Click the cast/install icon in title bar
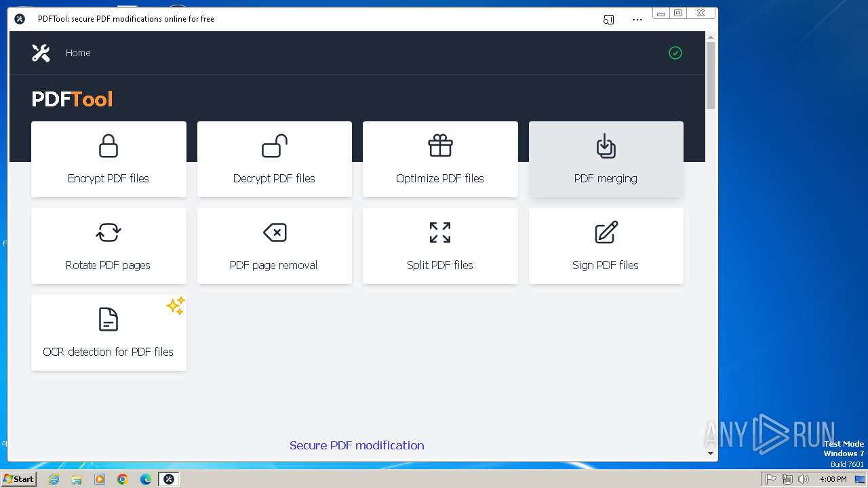 [608, 20]
